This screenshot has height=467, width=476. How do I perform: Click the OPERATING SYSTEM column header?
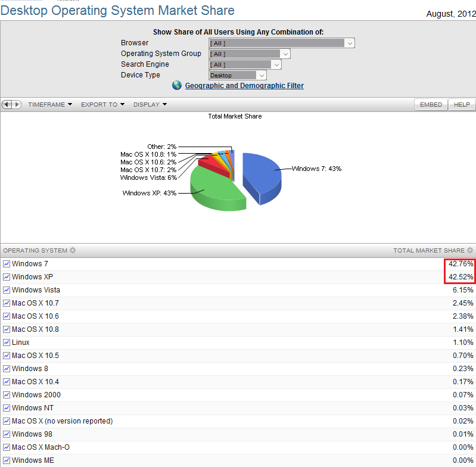click(x=35, y=251)
